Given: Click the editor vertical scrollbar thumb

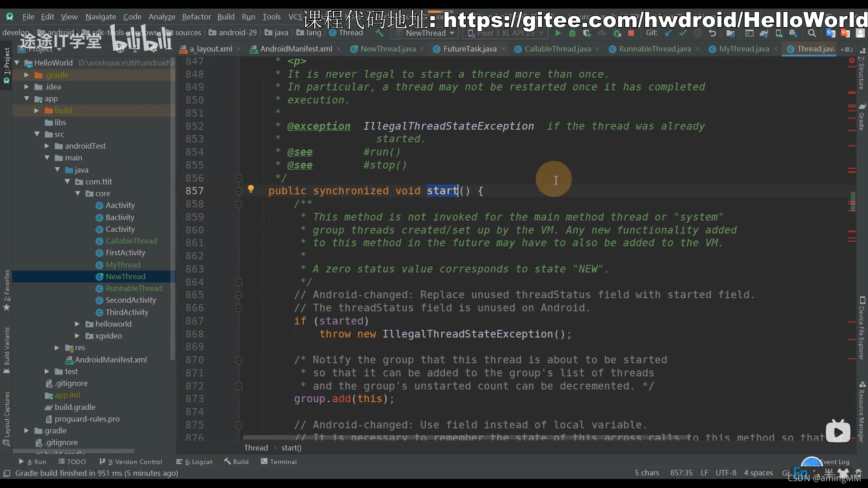Looking at the screenshot, I should point(853,202).
